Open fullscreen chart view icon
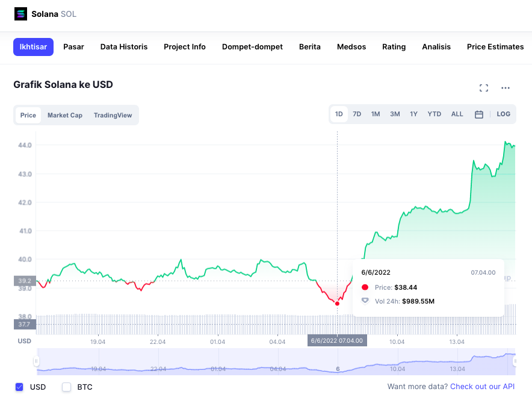 click(484, 88)
